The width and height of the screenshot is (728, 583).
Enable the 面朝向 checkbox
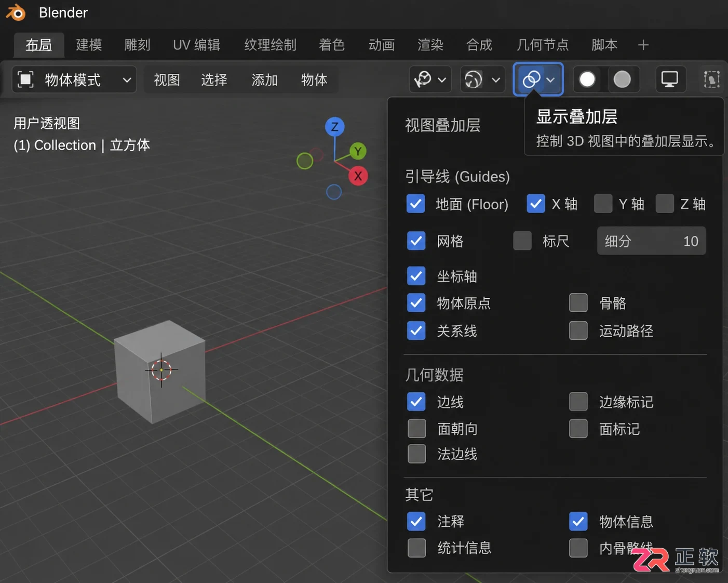[x=416, y=429]
